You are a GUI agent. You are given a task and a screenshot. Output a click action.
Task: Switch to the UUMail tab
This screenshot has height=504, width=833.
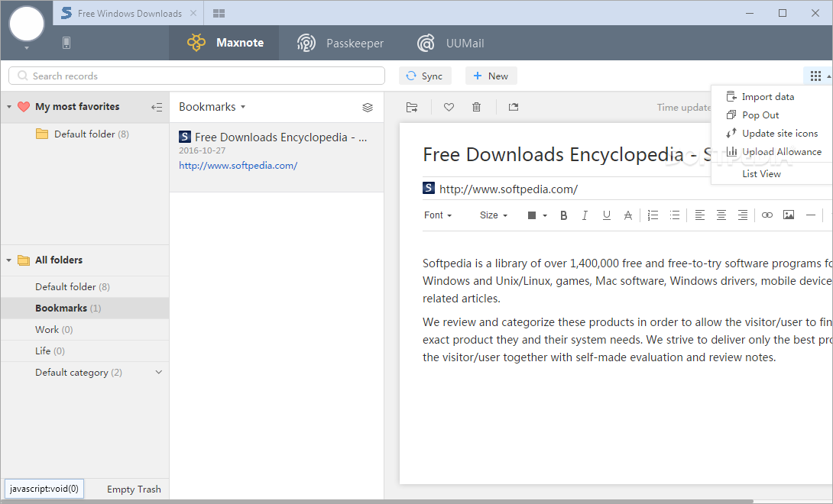[x=450, y=43]
